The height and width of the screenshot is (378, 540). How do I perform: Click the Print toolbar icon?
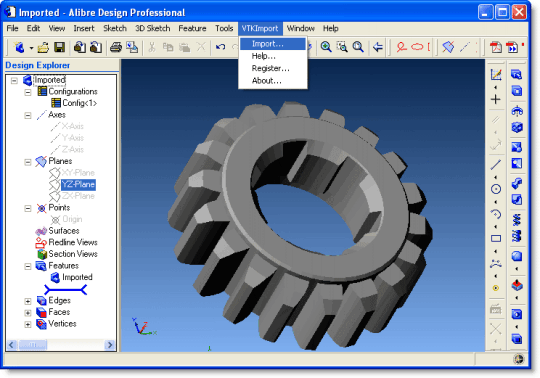[x=116, y=47]
